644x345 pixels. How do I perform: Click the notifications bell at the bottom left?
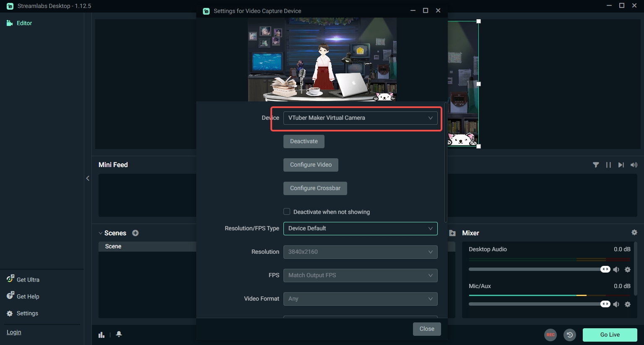click(x=119, y=334)
